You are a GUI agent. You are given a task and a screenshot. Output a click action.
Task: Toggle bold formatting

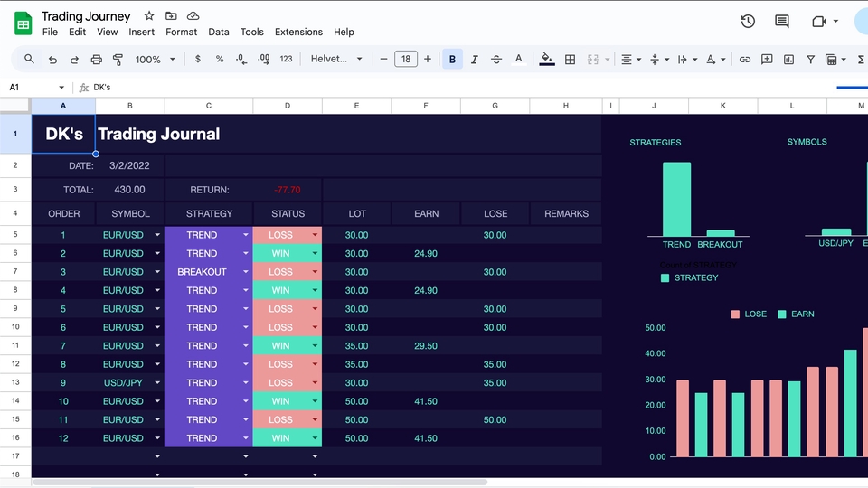coord(452,60)
